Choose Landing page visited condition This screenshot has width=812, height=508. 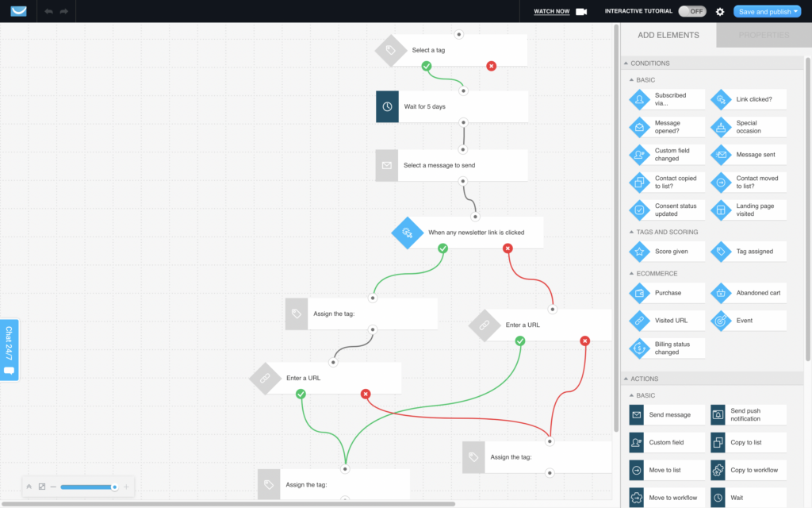pyautogui.click(x=749, y=210)
